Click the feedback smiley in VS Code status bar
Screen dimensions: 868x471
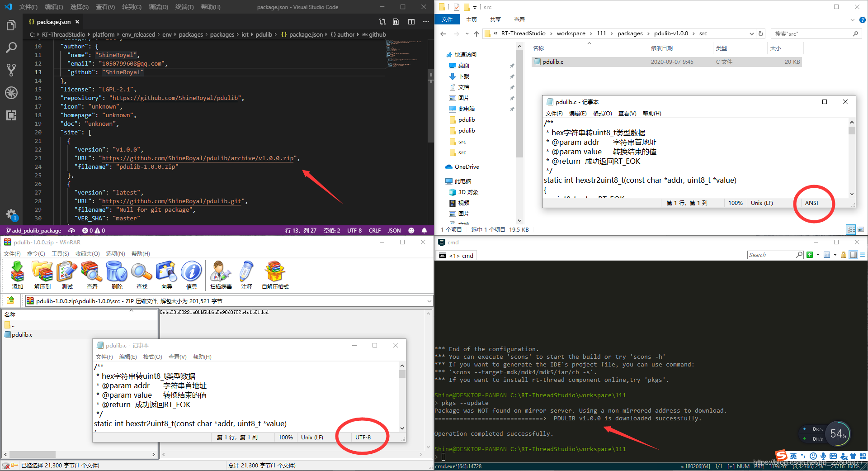(411, 230)
